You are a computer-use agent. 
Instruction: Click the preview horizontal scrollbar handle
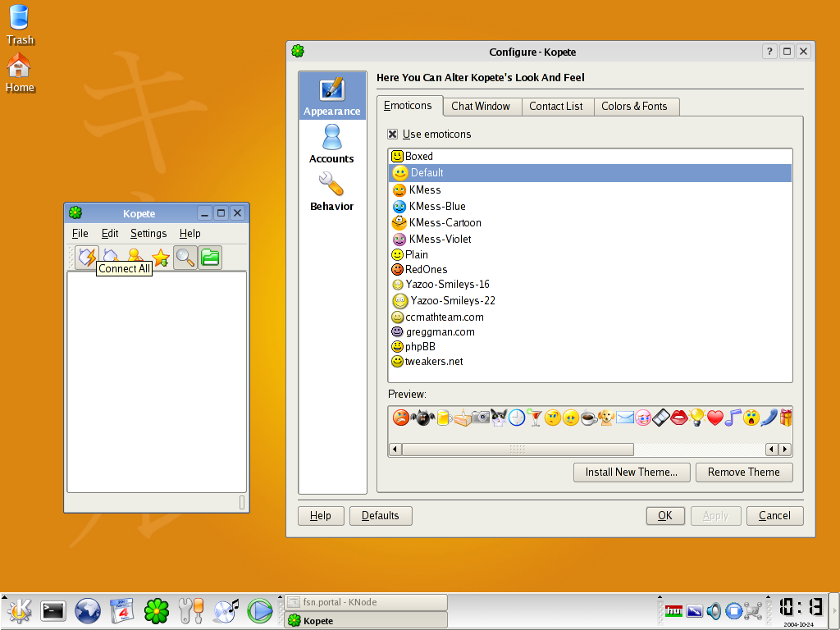tap(518, 449)
